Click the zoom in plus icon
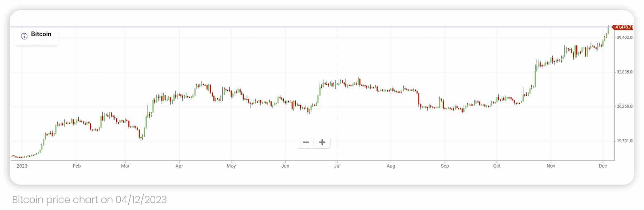 (x=322, y=142)
